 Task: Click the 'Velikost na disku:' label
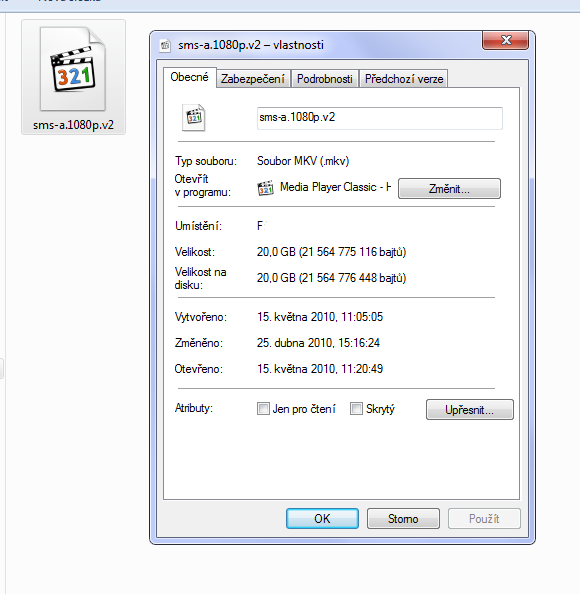pos(200,278)
